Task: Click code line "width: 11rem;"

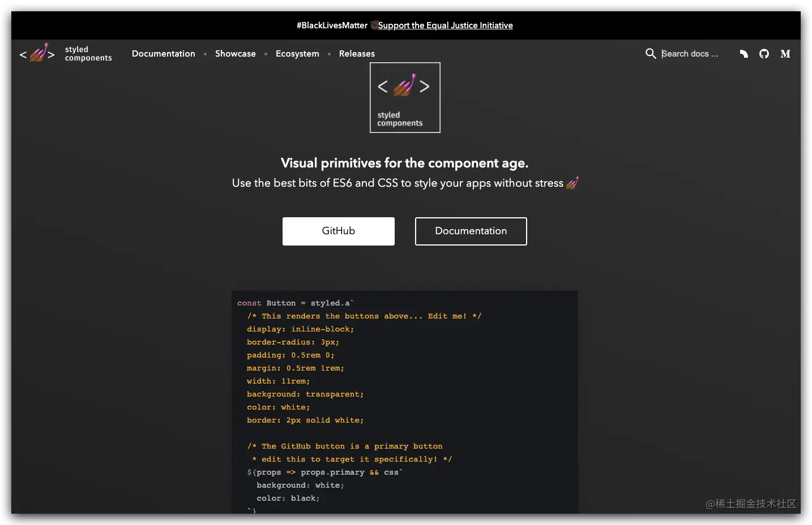Action: 279,381
